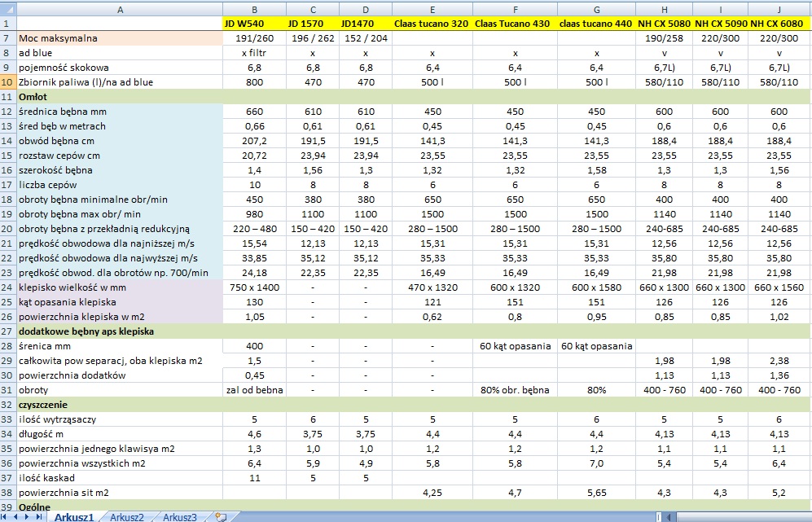This screenshot has width=812, height=522.
Task: Click the '80% obr. bębna' cell
Action: coord(515,390)
